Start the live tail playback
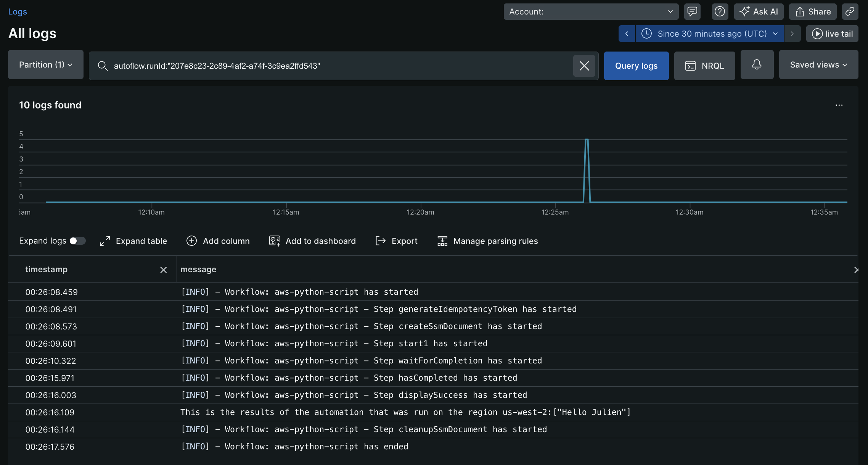 (x=832, y=34)
